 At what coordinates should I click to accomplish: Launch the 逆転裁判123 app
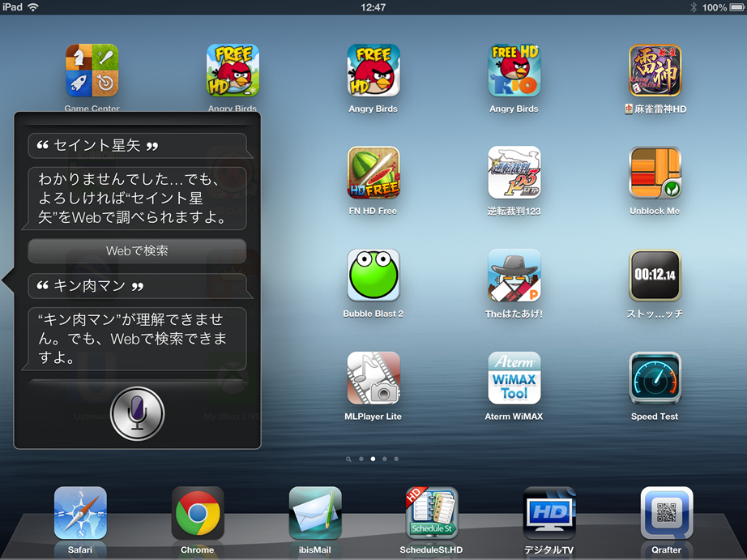[x=514, y=173]
